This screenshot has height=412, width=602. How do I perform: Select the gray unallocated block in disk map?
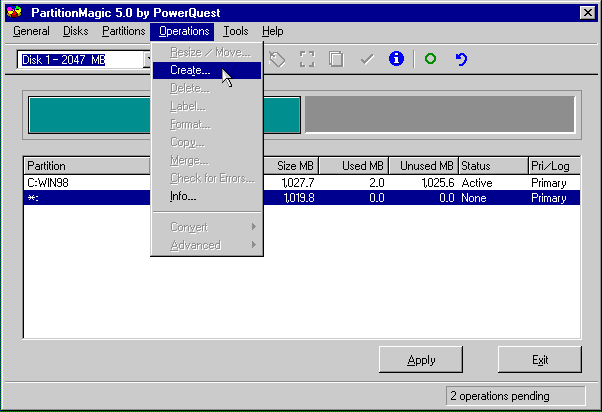(438, 115)
